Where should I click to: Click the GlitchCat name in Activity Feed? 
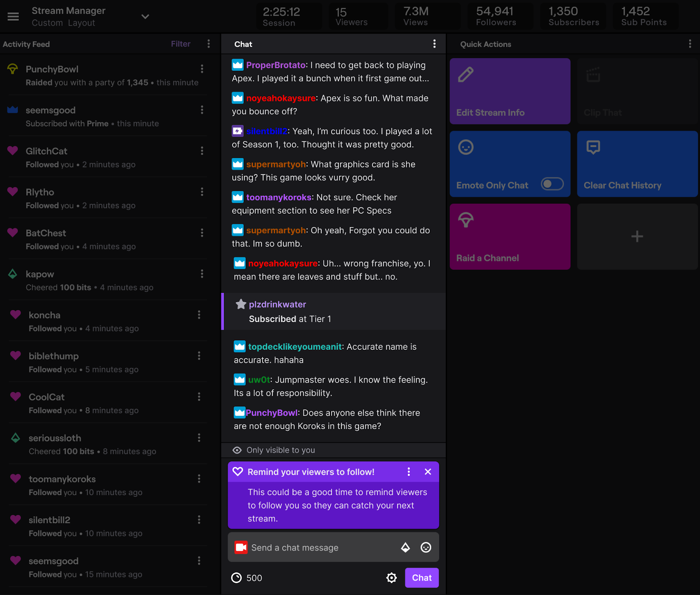[x=46, y=151]
